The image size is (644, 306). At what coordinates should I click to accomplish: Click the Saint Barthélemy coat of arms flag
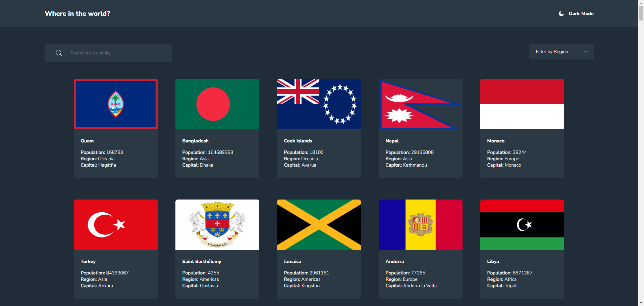click(x=217, y=225)
